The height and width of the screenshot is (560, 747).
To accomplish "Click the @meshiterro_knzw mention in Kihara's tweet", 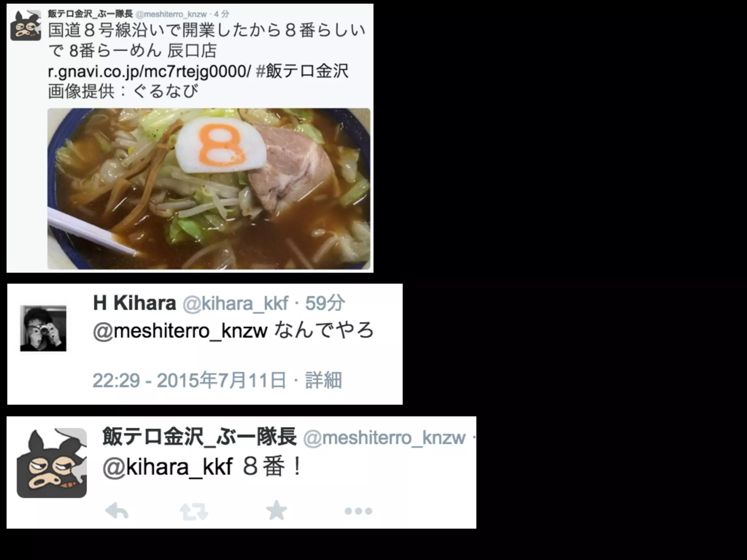I will click(180, 331).
